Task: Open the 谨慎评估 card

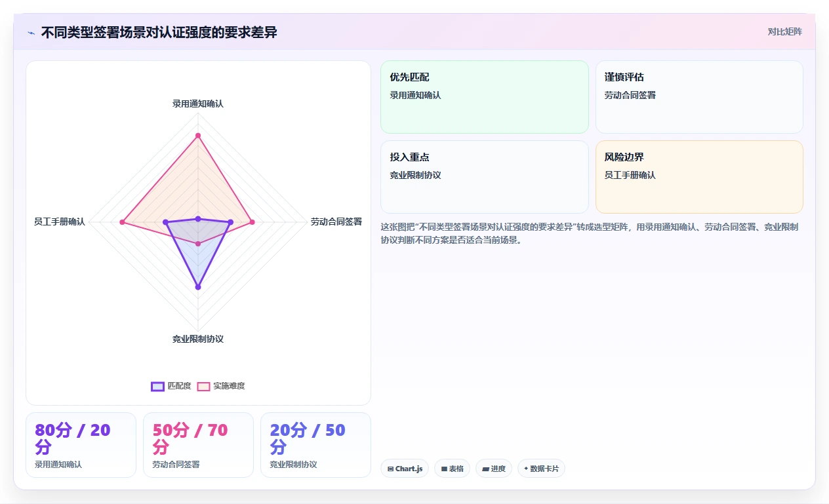Action: coord(699,97)
